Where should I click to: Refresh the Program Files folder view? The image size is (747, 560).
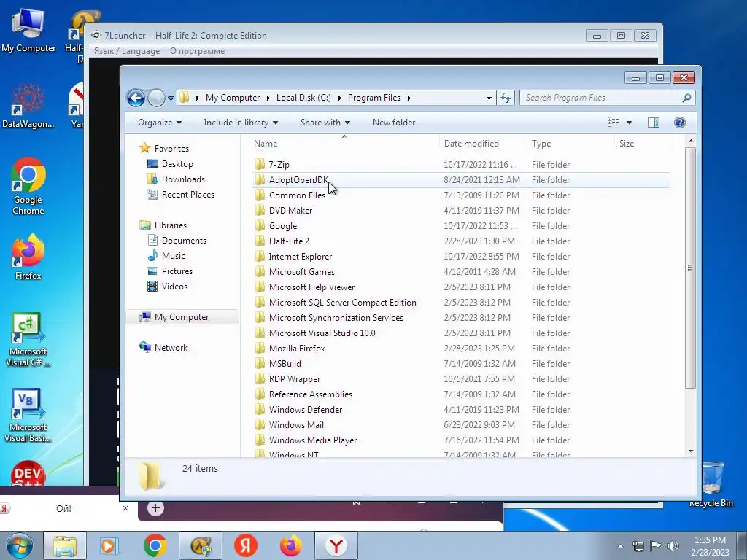tap(505, 98)
